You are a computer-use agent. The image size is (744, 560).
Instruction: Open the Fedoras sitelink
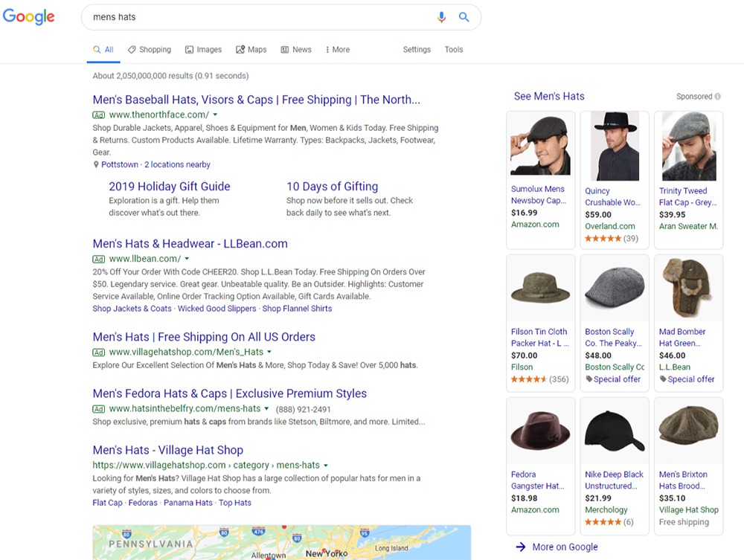[143, 503]
